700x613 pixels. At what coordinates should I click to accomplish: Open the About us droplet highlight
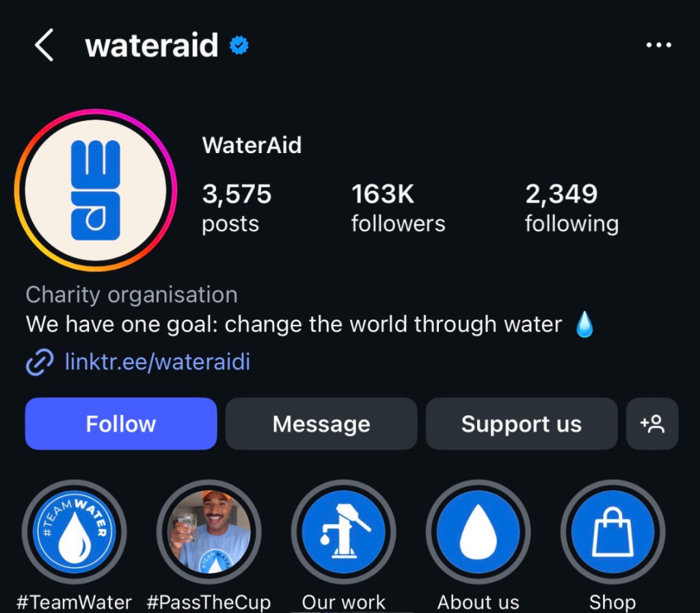(x=479, y=532)
